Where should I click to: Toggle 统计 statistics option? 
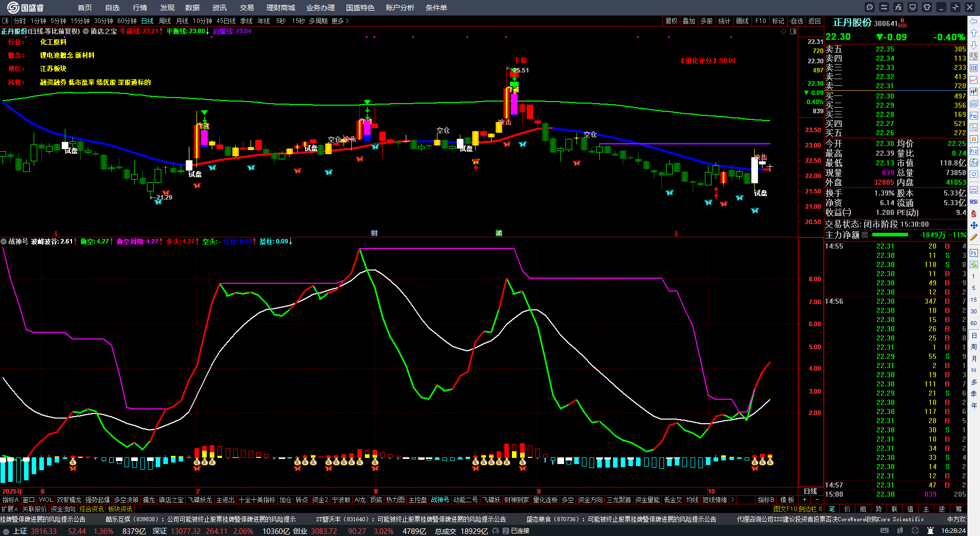tap(724, 21)
